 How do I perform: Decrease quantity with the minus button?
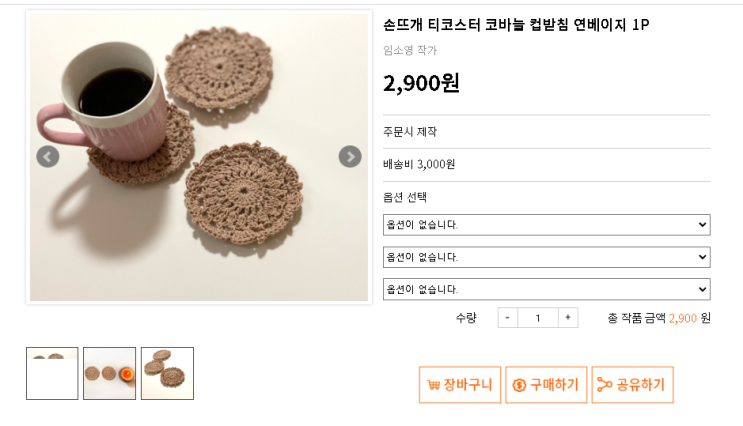pos(507,318)
